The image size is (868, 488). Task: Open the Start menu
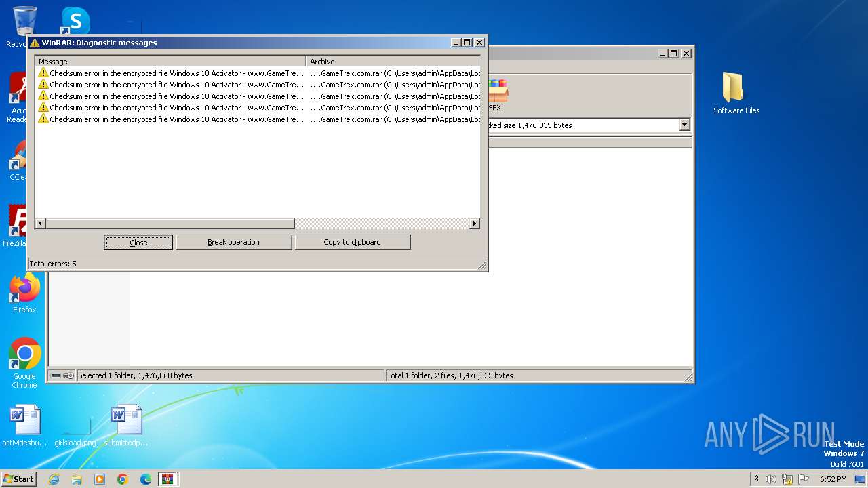[18, 479]
